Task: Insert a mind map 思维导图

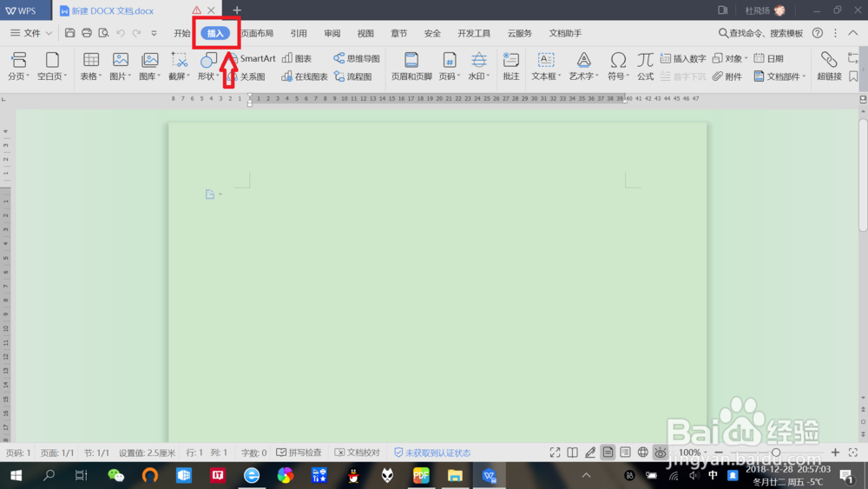Action: 357,58
